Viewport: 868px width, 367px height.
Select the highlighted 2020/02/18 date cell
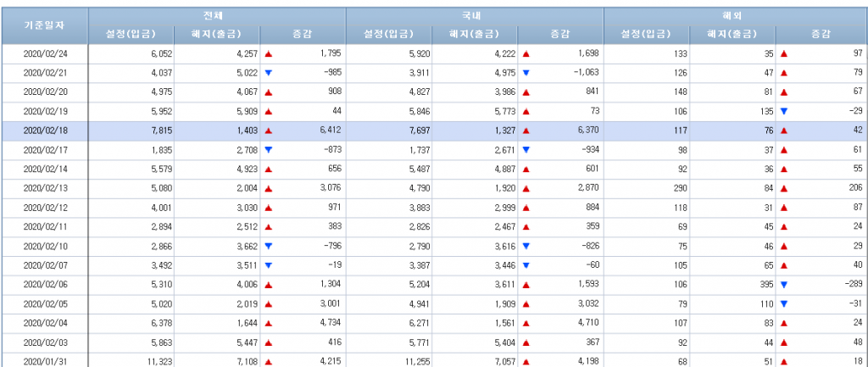pyautogui.click(x=44, y=131)
